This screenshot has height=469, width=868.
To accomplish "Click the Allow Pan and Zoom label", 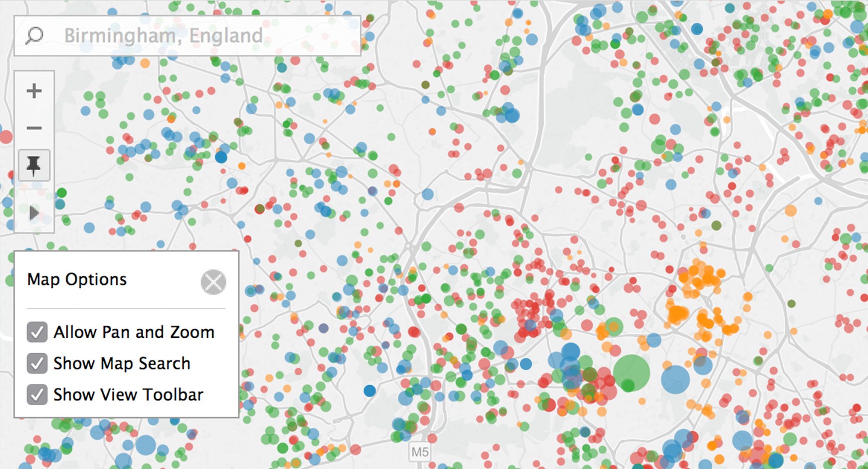I will [134, 332].
